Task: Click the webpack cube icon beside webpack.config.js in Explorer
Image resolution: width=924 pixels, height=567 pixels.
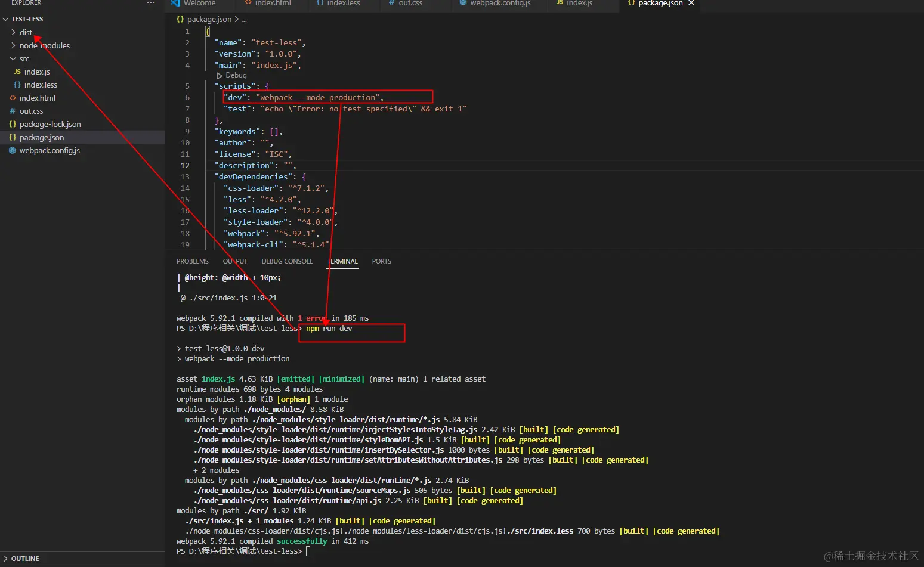Action: click(13, 150)
